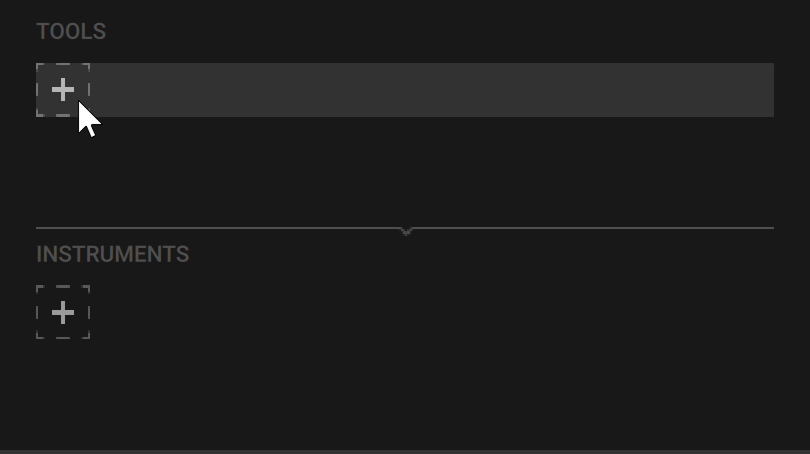Click the INSTRUMENTS section heading
Image resolution: width=810 pixels, height=454 pixels.
pos(112,255)
